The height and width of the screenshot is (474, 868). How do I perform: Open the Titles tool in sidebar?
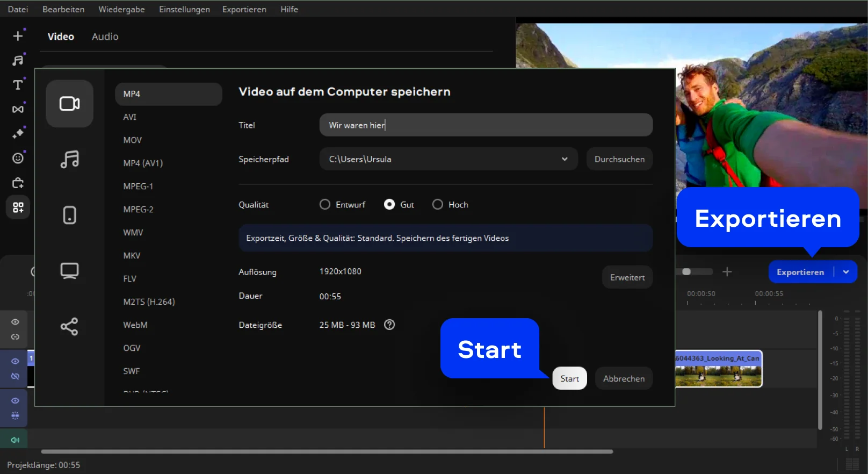point(18,85)
